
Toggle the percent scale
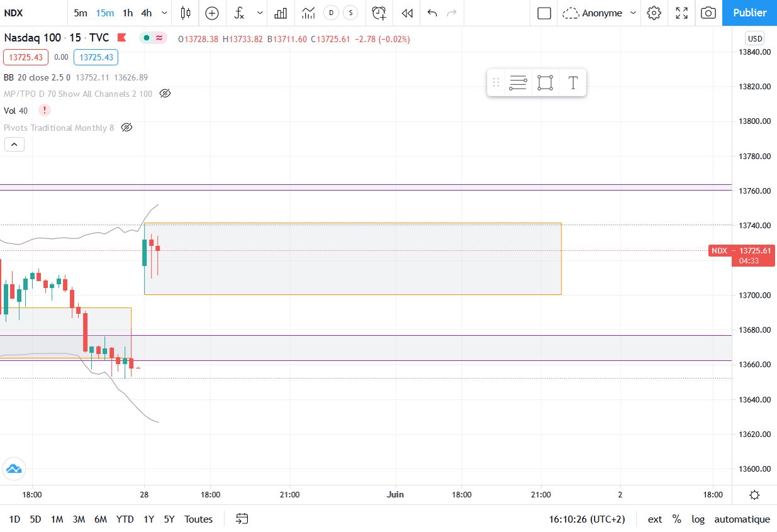coord(676,519)
